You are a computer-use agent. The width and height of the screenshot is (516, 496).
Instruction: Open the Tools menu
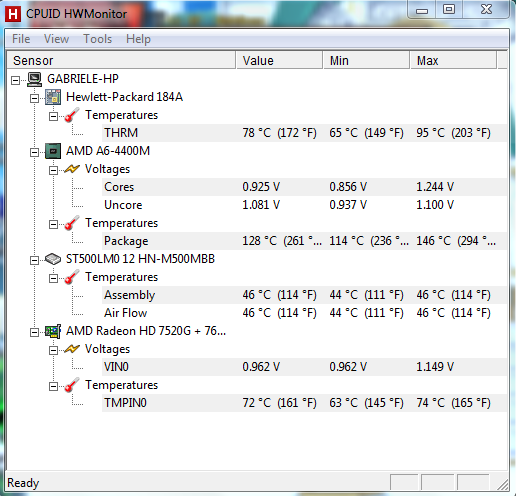(x=97, y=39)
